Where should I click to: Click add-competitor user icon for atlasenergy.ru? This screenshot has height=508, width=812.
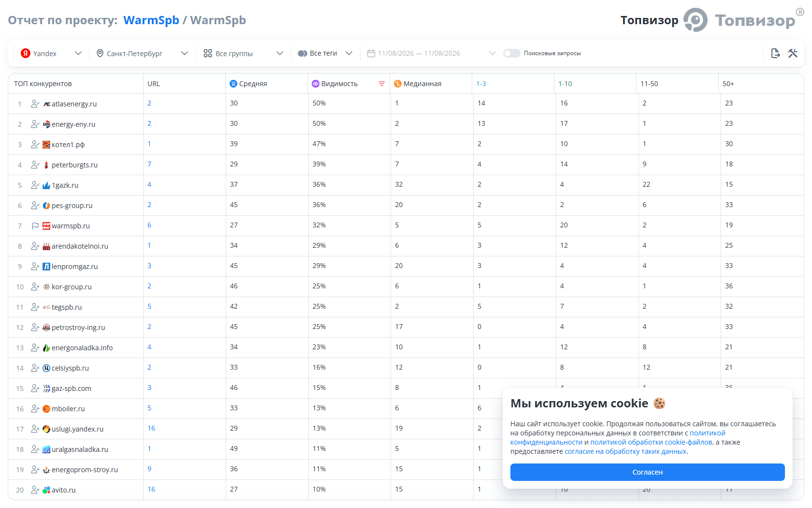(x=35, y=104)
